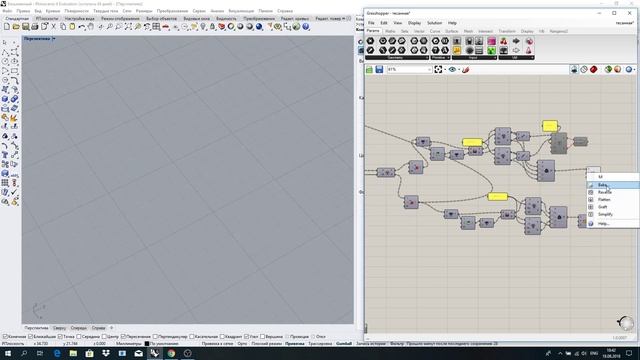Open the blue sphere display options dropdown
This screenshot has height=360, width=640.
tap(634, 70)
